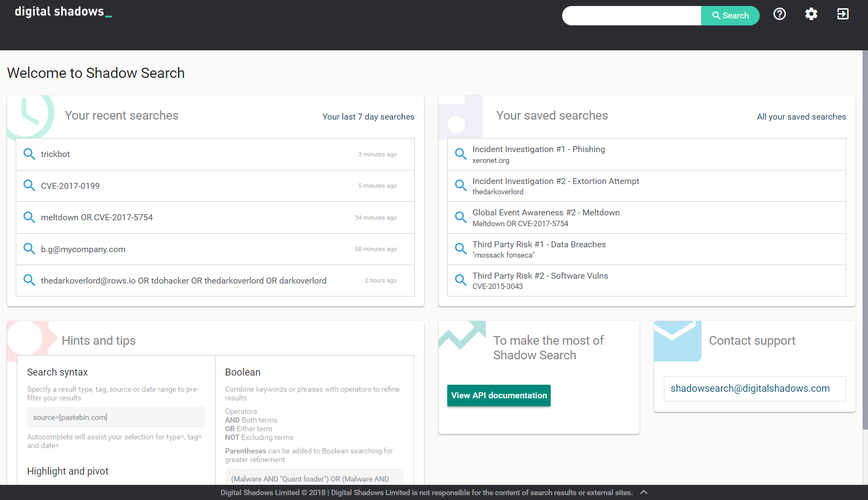Run the recent search trickbot

tap(215, 154)
